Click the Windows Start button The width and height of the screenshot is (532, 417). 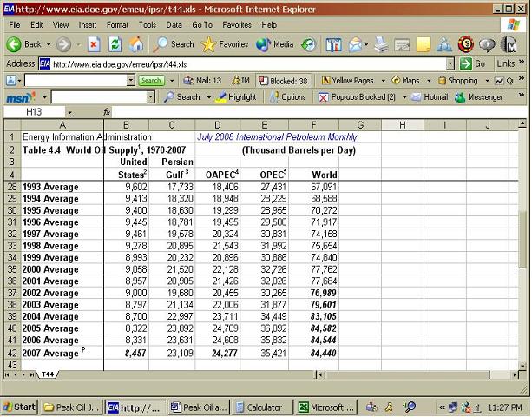[19, 407]
